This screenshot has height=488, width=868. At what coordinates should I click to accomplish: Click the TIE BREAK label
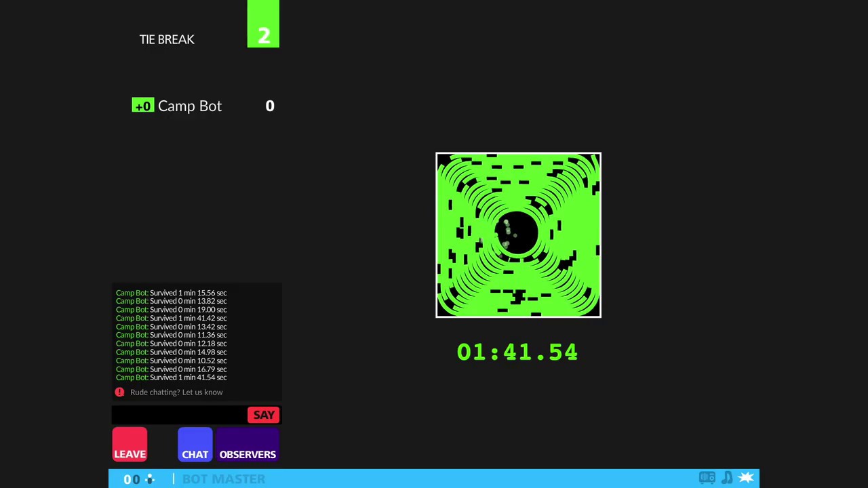click(167, 39)
